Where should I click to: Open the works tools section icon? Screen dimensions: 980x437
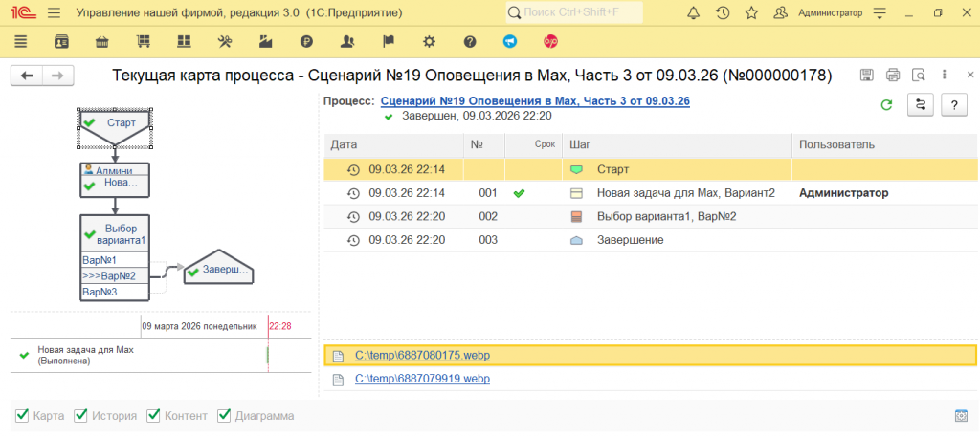[x=225, y=42]
